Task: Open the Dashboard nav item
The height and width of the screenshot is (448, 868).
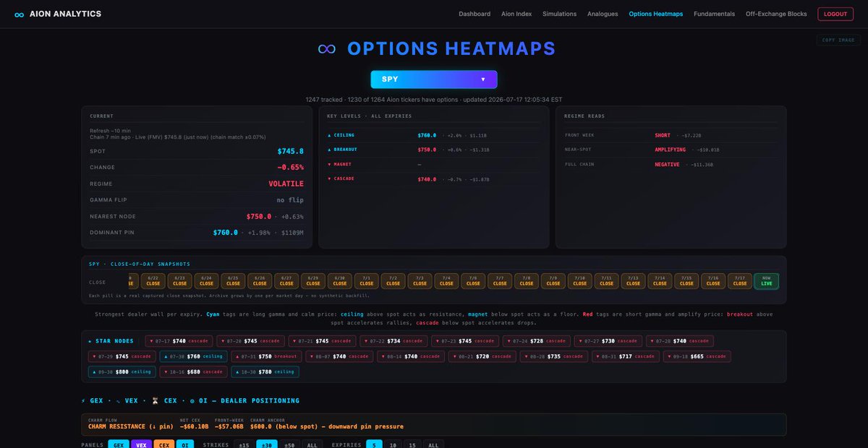Action: [475, 14]
